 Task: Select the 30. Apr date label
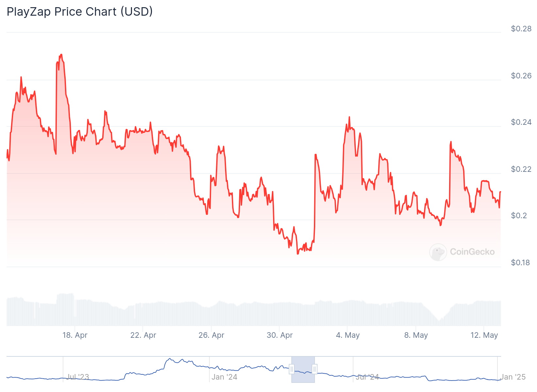[x=280, y=335]
